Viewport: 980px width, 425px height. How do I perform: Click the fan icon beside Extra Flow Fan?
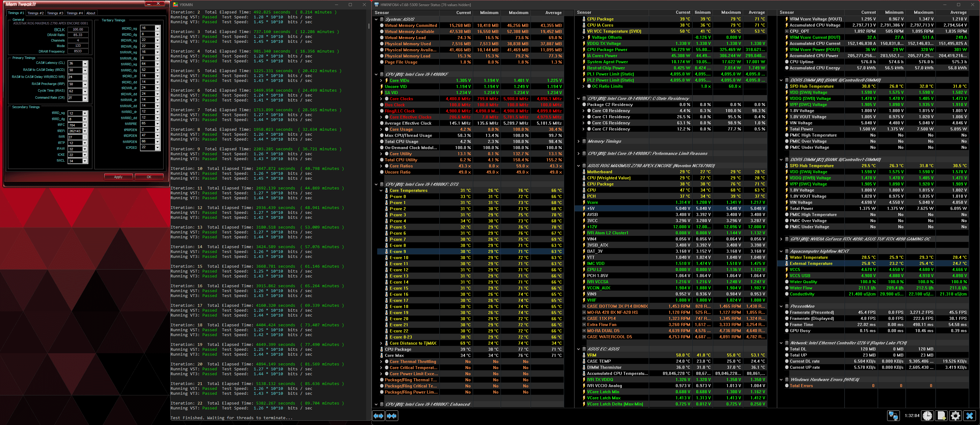(x=584, y=325)
